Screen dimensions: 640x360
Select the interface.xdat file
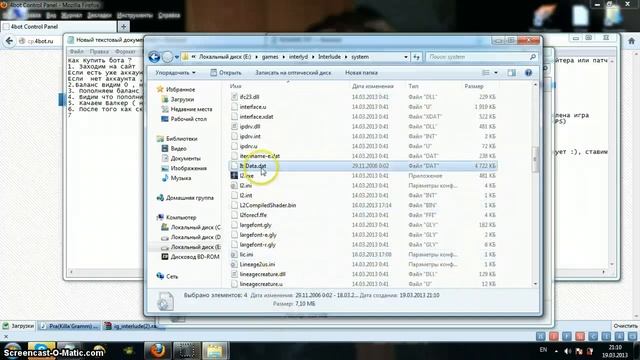(x=256, y=116)
